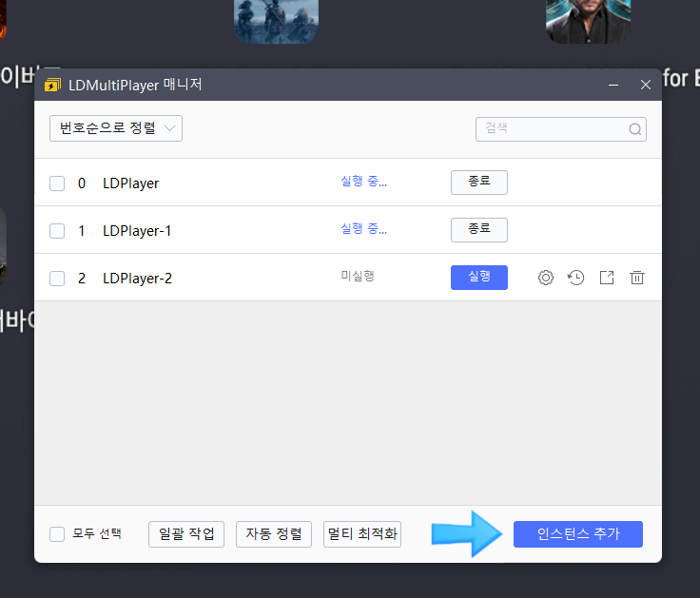
Task: Click the 멀티 최적화 button
Action: pos(362,533)
